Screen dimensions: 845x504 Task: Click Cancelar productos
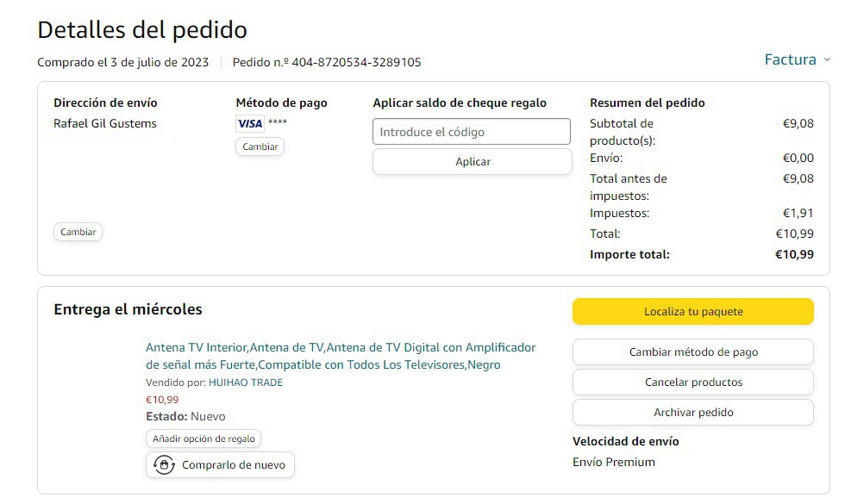pos(692,382)
